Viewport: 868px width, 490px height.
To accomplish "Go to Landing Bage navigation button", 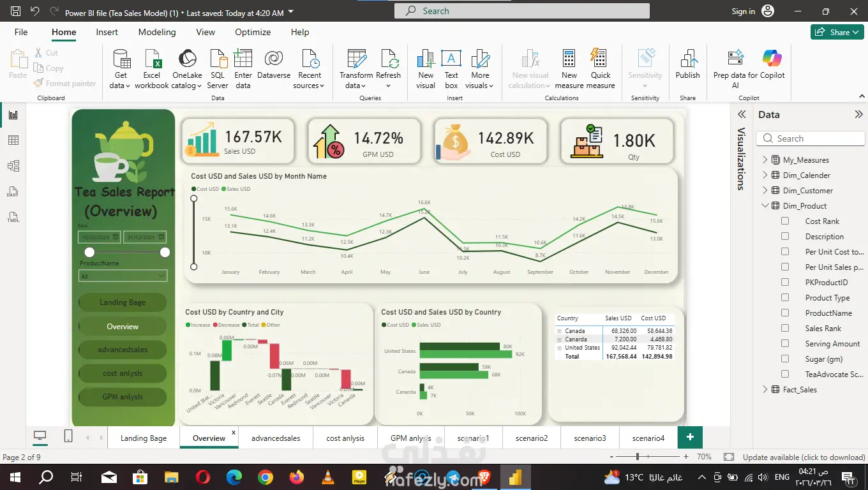I will point(123,302).
